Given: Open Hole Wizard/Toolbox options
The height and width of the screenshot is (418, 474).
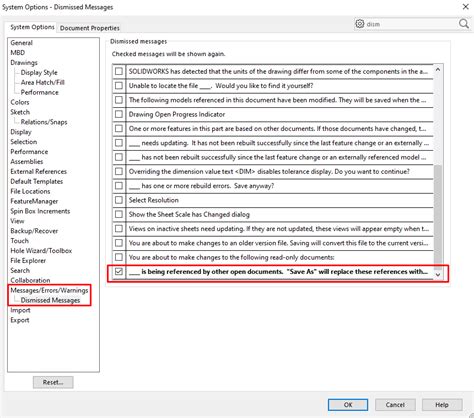Looking at the screenshot, I should pos(41,251).
